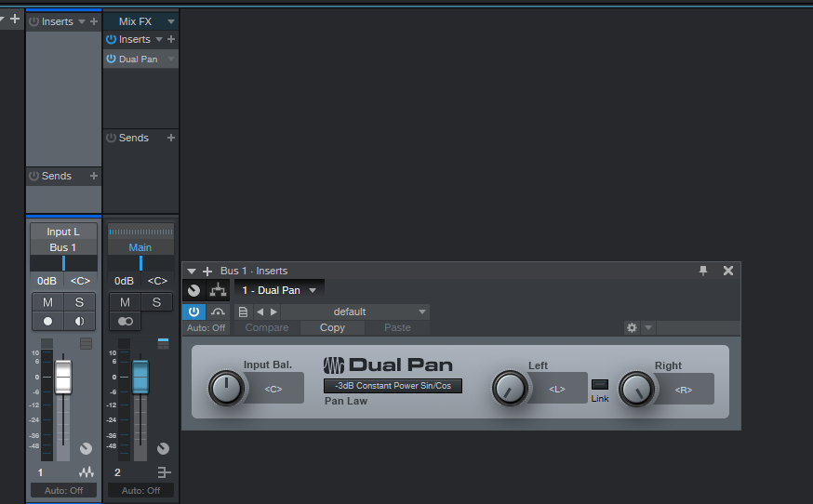813x504 pixels.
Task: Toggle the Link button in Dual Pan
Action: [600, 384]
